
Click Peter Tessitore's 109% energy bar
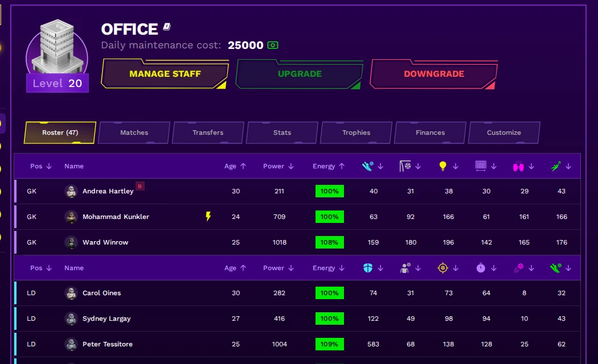tap(330, 344)
